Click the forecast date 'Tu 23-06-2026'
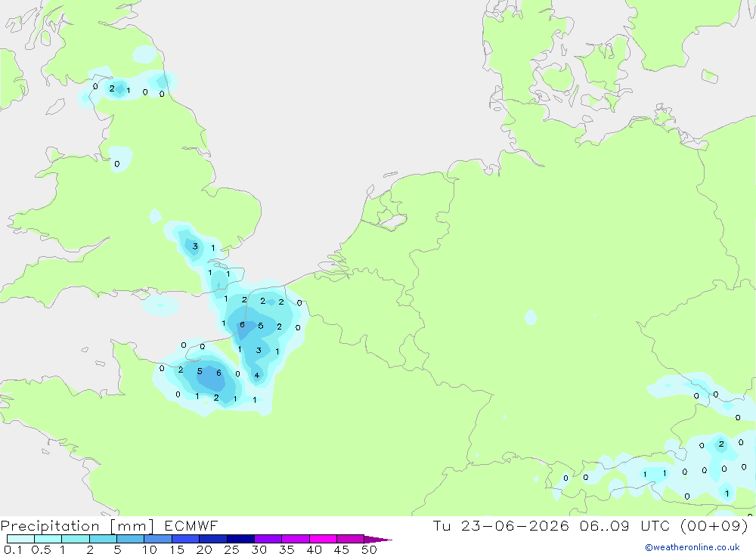 tap(500, 525)
